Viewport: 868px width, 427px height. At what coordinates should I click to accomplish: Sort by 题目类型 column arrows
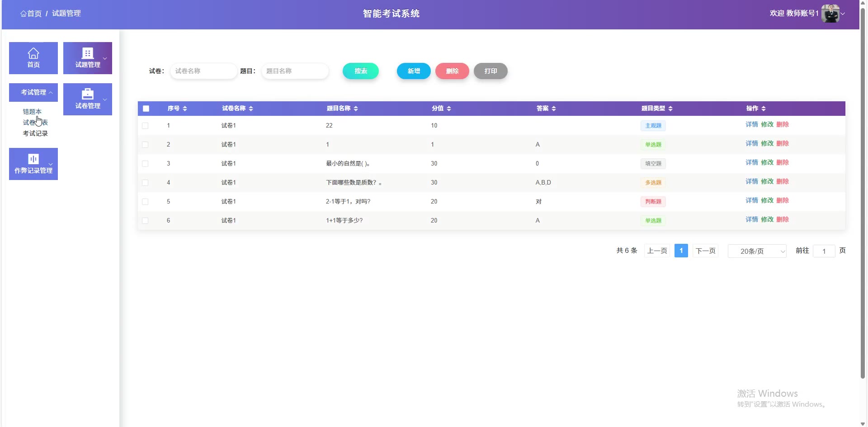tap(670, 109)
